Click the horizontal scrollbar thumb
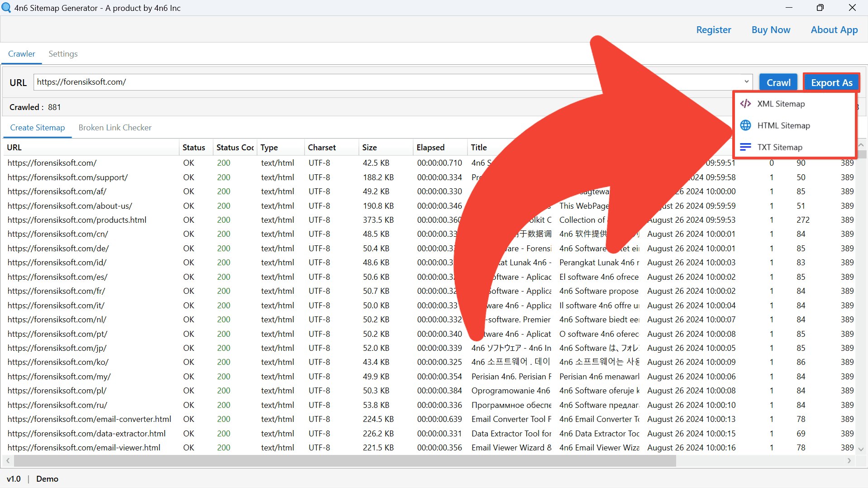This screenshot has width=868, height=488. [345, 461]
